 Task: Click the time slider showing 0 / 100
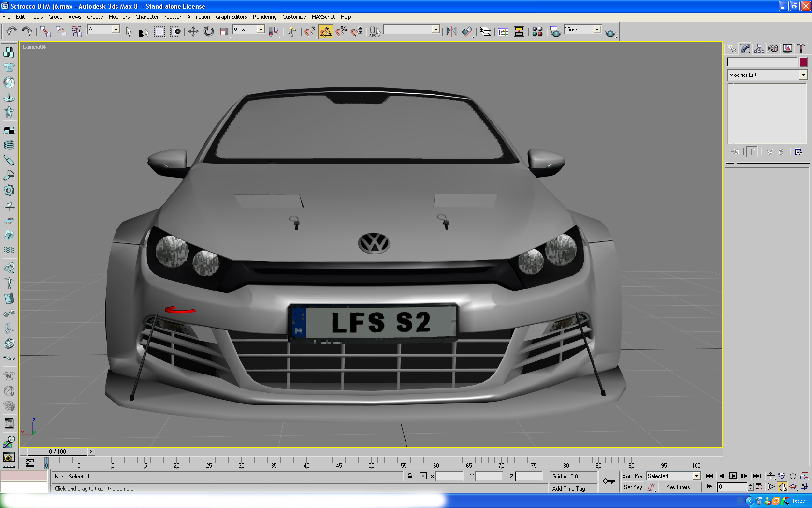click(57, 451)
